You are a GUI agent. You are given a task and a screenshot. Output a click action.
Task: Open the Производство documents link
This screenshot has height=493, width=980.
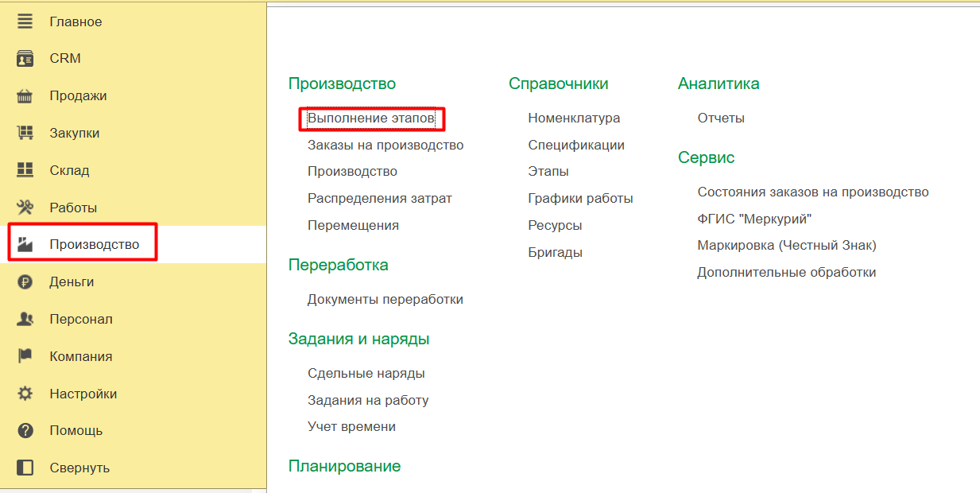(352, 172)
